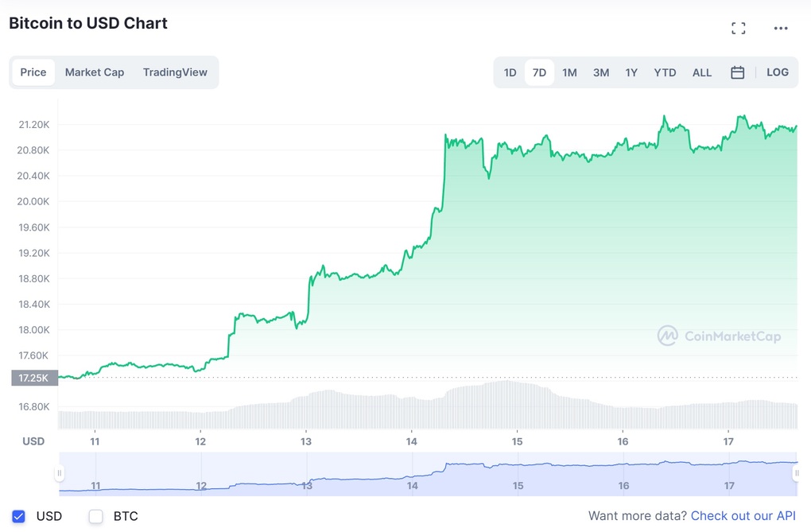The width and height of the screenshot is (811, 532).
Task: Open the chart in fullscreen mode
Action: click(738, 28)
